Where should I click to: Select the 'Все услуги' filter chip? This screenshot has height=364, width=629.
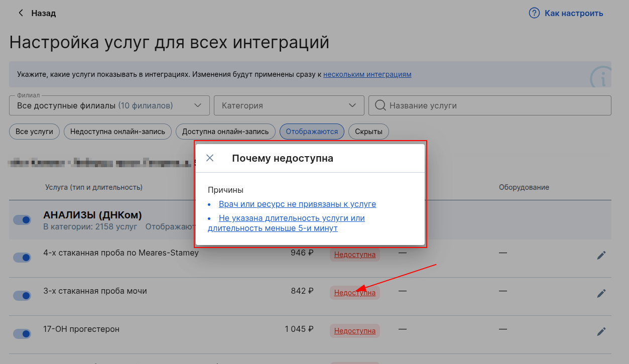pos(34,132)
